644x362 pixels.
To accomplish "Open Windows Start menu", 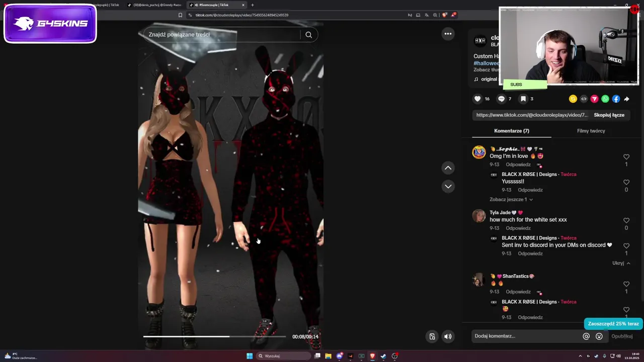I will (x=250, y=356).
